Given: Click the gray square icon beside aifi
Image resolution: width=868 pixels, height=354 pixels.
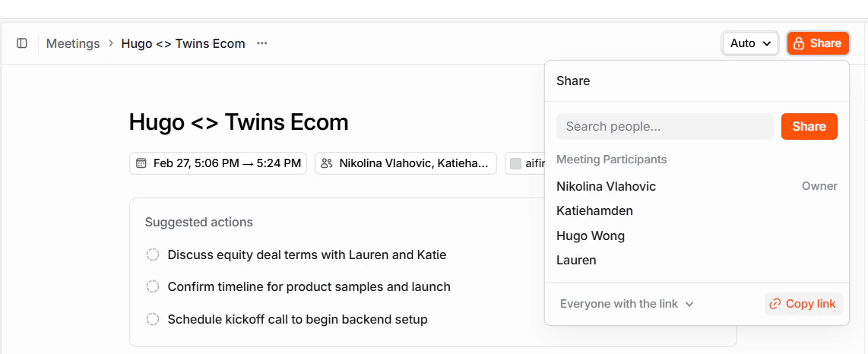Looking at the screenshot, I should [x=515, y=163].
